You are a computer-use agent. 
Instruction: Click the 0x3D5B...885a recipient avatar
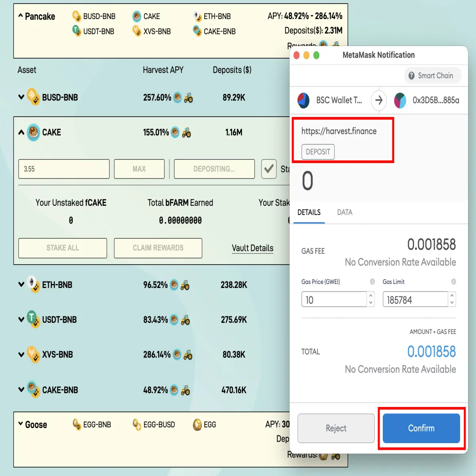point(400,100)
